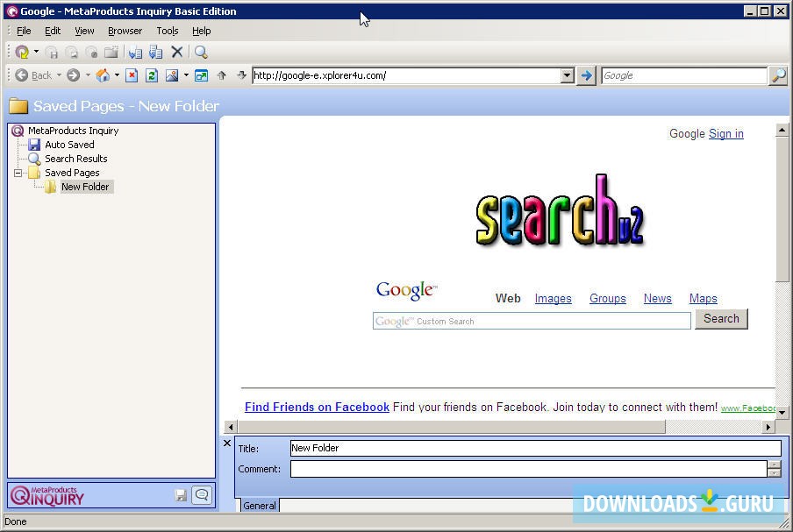This screenshot has height=532, width=793.
Task: Click the Images link
Action: (553, 299)
